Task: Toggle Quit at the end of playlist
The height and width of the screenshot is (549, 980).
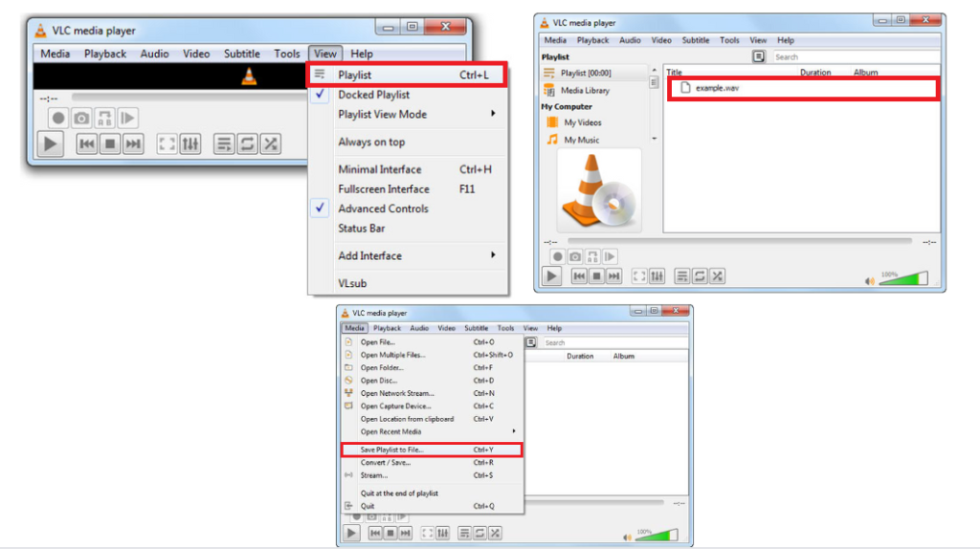Action: click(x=432, y=494)
